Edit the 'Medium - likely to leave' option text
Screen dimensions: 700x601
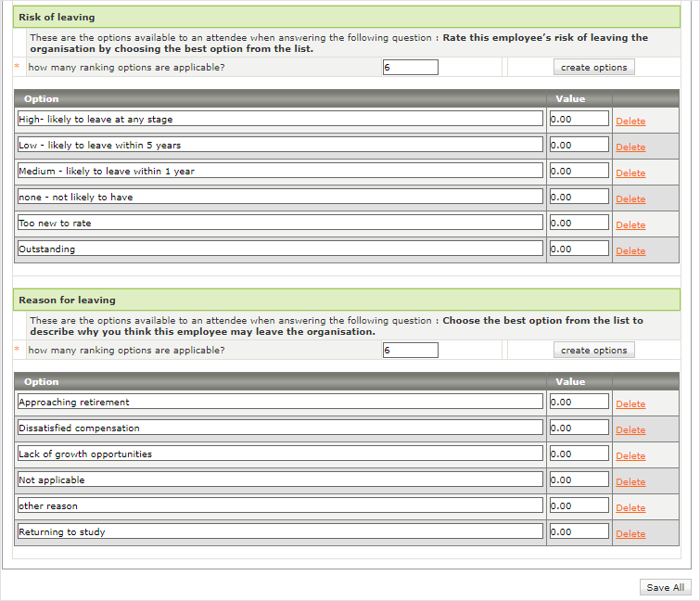click(x=280, y=172)
